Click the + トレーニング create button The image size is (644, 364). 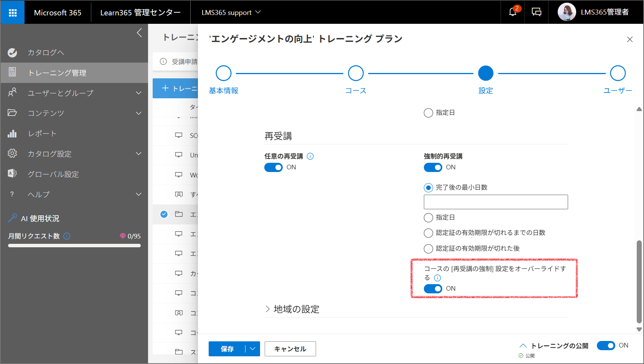coord(175,88)
